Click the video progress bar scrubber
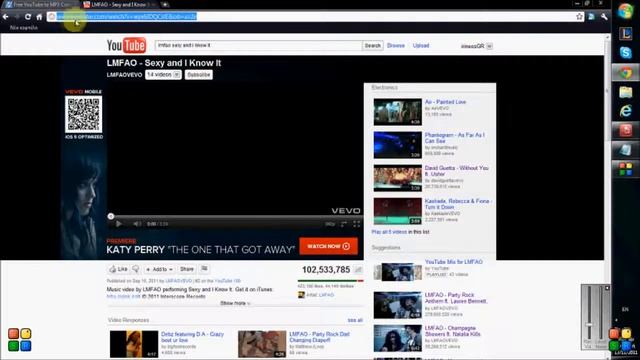 pos(111,216)
